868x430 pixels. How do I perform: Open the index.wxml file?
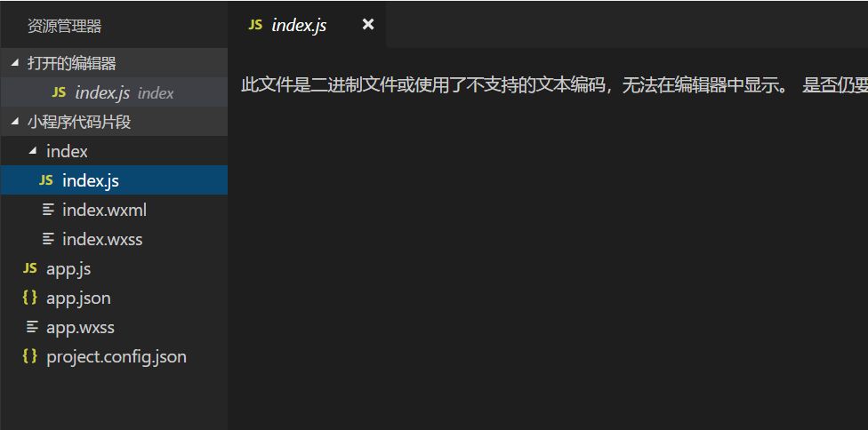114,210
